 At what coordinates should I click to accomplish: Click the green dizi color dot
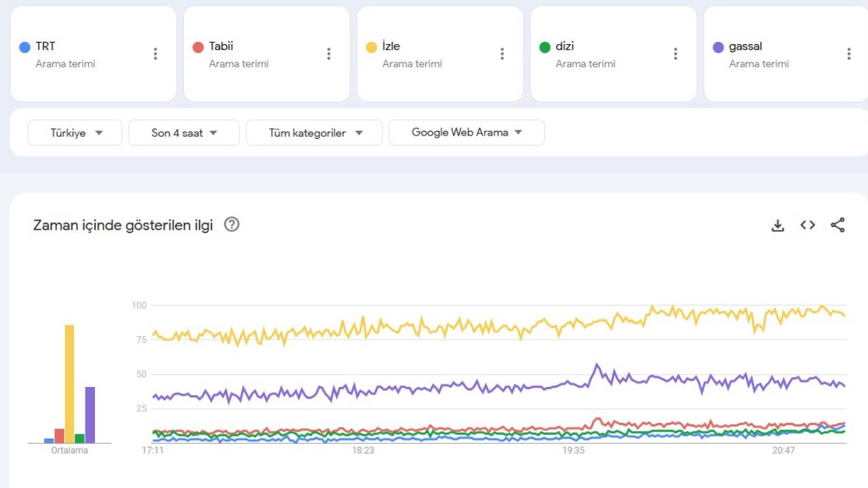[x=545, y=47]
